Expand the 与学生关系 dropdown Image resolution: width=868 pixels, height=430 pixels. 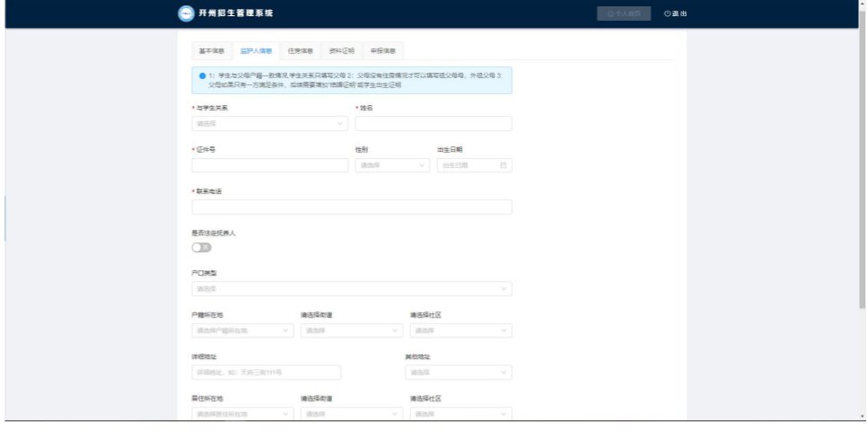click(x=269, y=124)
